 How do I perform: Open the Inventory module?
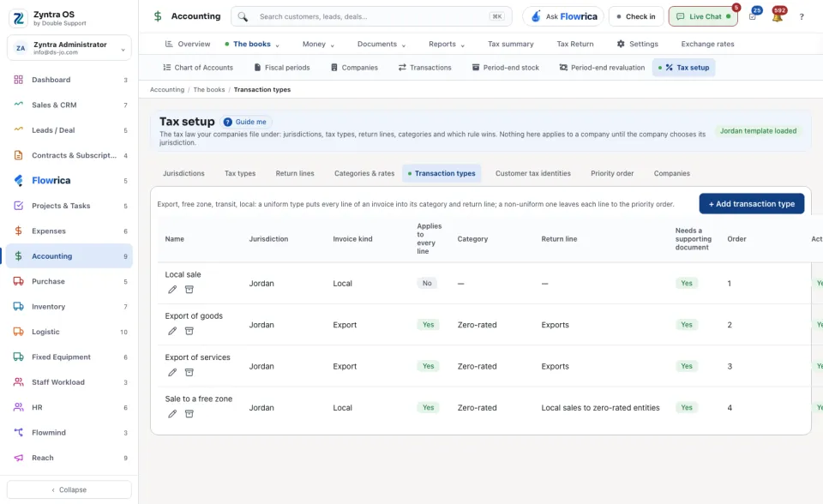coord(69,307)
